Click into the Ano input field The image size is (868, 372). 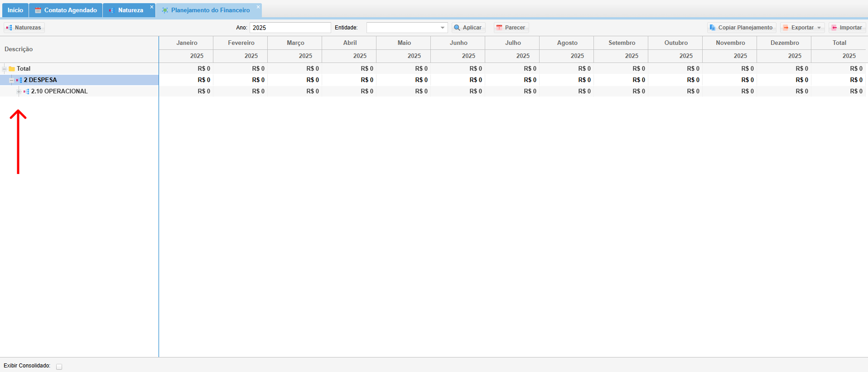click(x=290, y=28)
